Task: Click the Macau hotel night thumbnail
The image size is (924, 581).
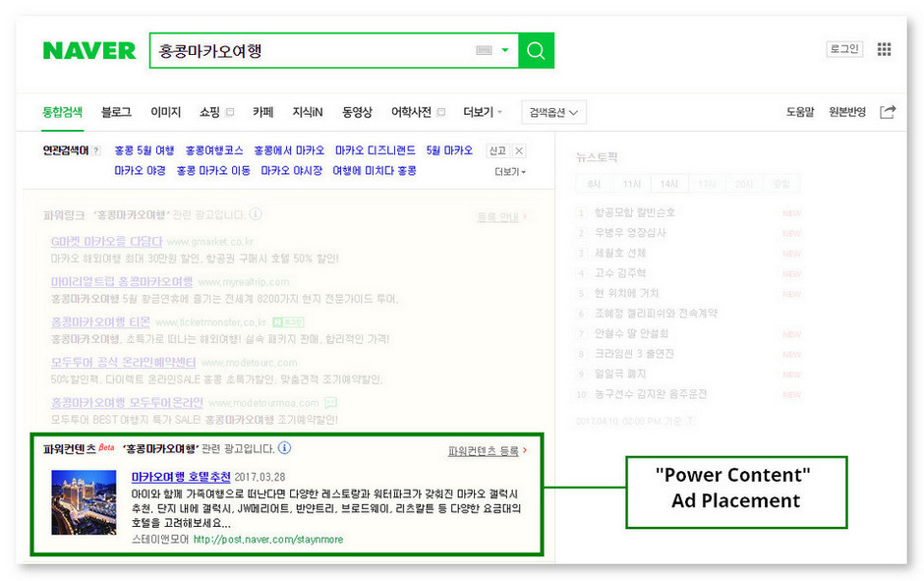Action: 84,502
